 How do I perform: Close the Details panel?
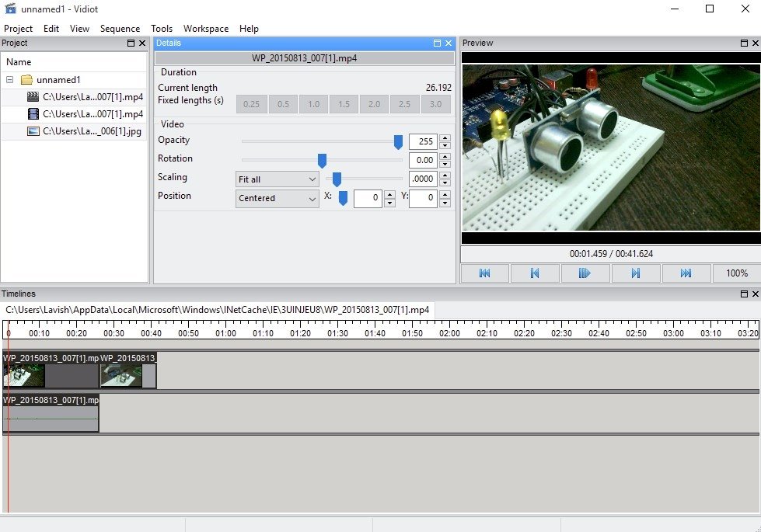(449, 43)
